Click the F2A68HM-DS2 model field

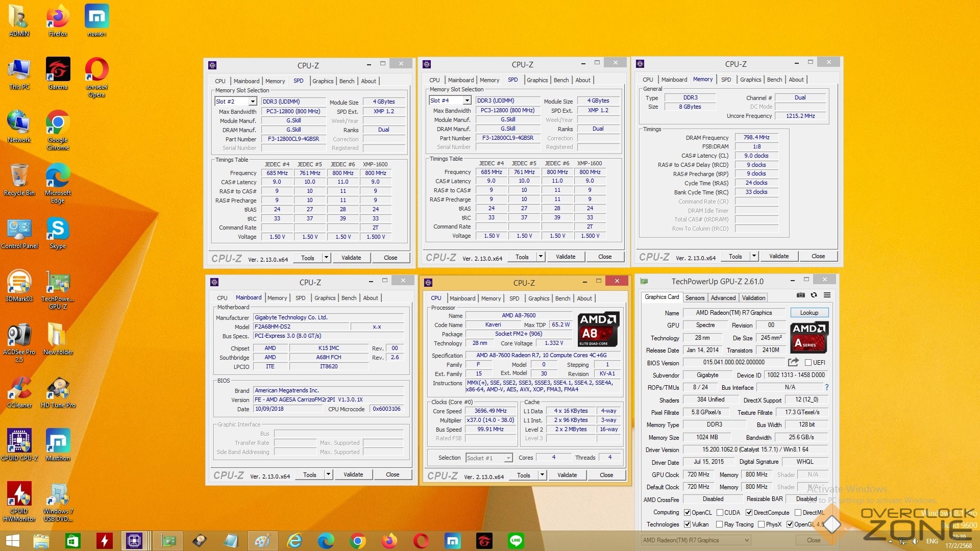[x=301, y=327]
